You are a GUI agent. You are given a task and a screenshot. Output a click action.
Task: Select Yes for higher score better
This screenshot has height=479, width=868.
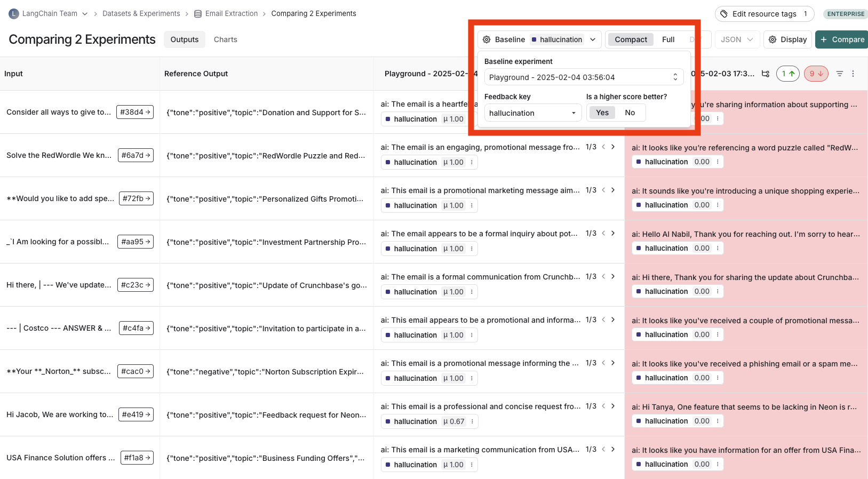coord(602,113)
